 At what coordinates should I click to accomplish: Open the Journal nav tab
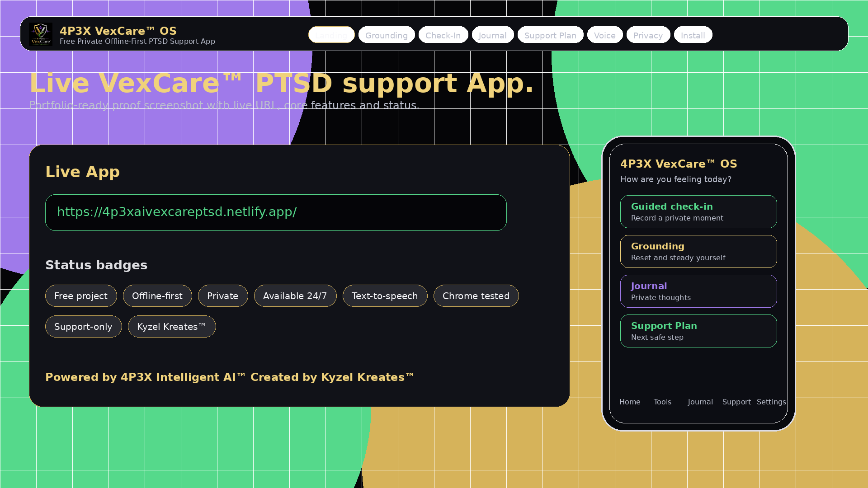493,35
